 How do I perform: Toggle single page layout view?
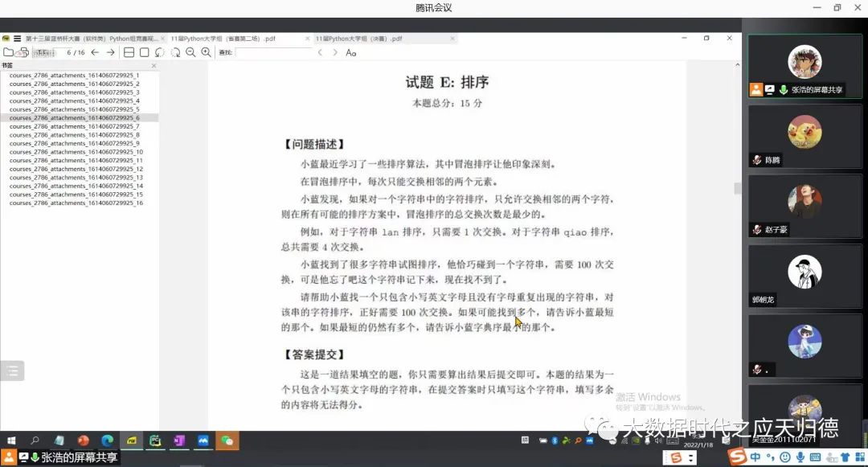coord(144,52)
